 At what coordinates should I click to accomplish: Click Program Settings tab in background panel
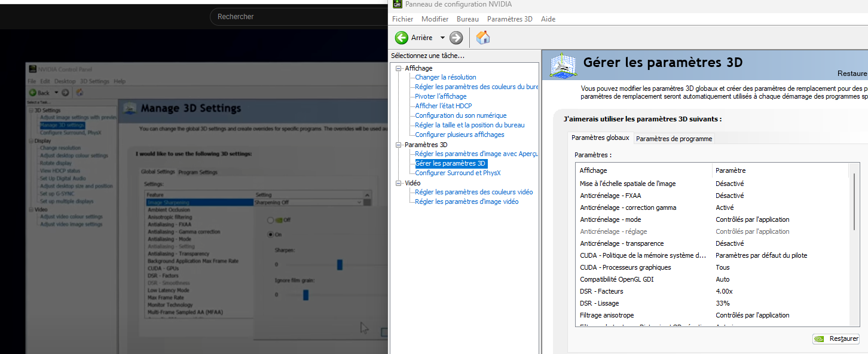click(x=198, y=172)
